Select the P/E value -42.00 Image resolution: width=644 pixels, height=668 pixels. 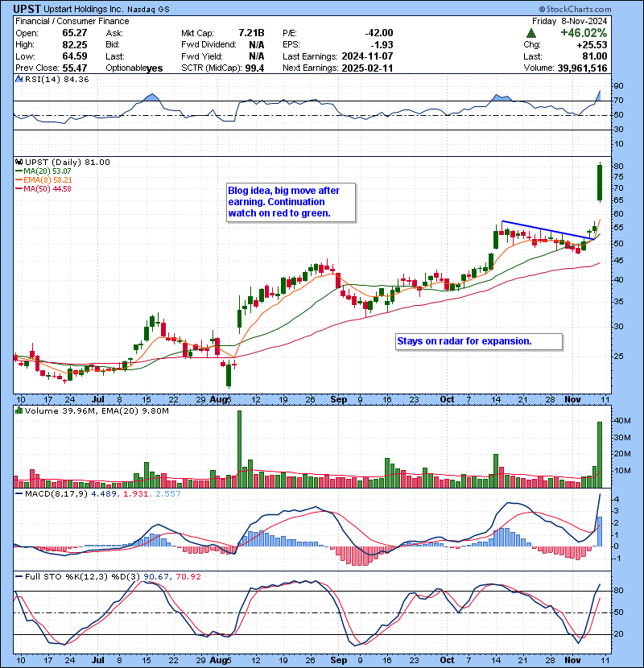coord(379,33)
